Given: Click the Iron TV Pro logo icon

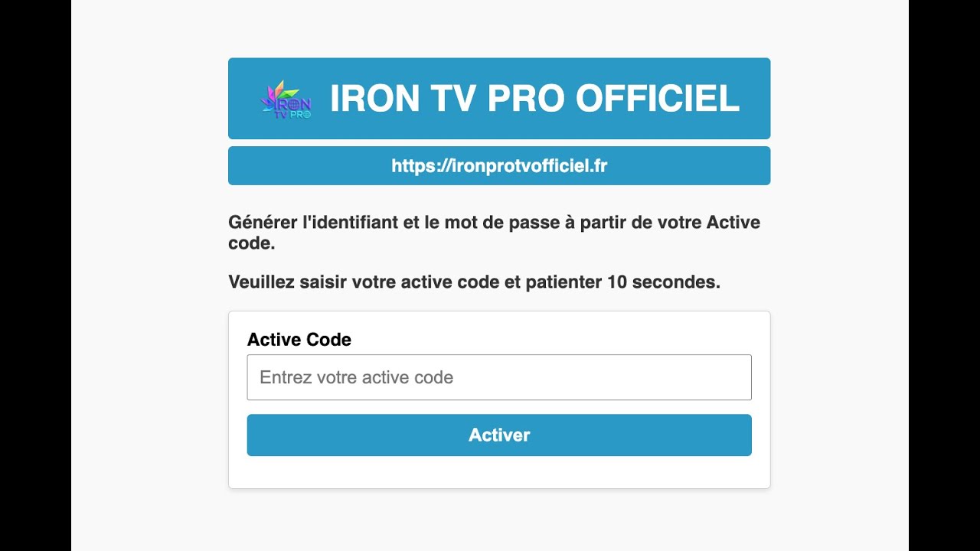Looking at the screenshot, I should pos(286,99).
